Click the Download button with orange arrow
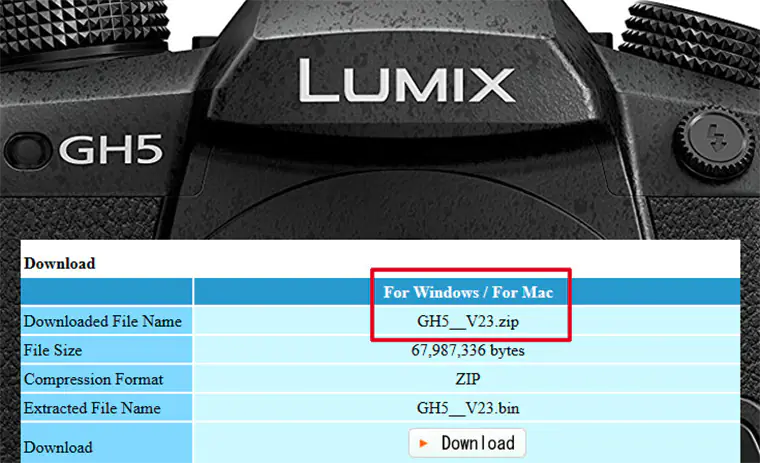This screenshot has height=463, width=760. (x=467, y=443)
